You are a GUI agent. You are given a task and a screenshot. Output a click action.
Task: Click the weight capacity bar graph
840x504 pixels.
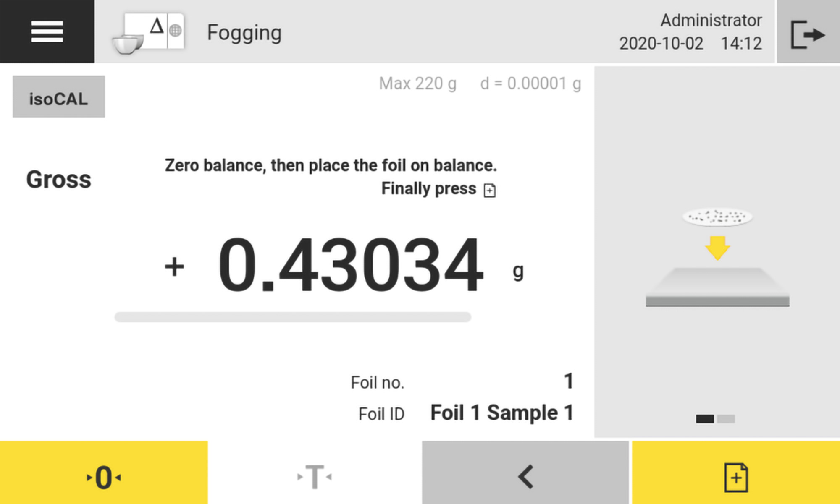click(x=293, y=317)
